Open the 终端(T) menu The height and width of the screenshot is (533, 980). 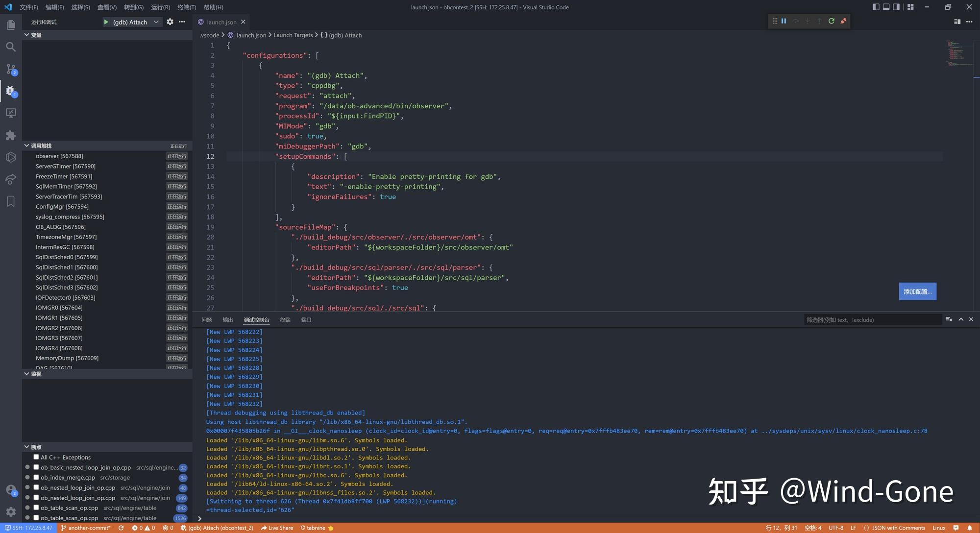click(186, 7)
